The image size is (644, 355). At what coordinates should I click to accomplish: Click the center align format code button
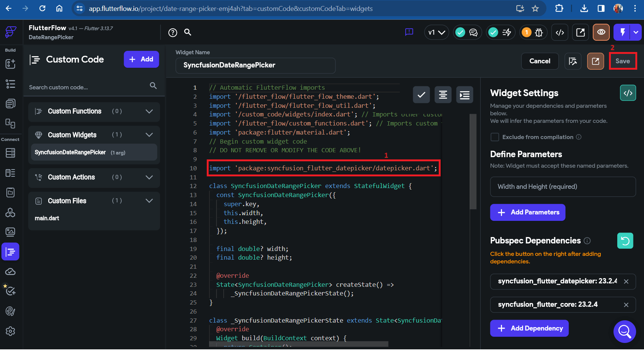click(443, 95)
